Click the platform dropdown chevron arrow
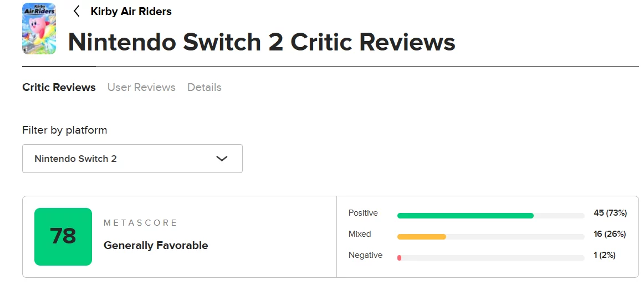644x295 pixels. click(222, 159)
